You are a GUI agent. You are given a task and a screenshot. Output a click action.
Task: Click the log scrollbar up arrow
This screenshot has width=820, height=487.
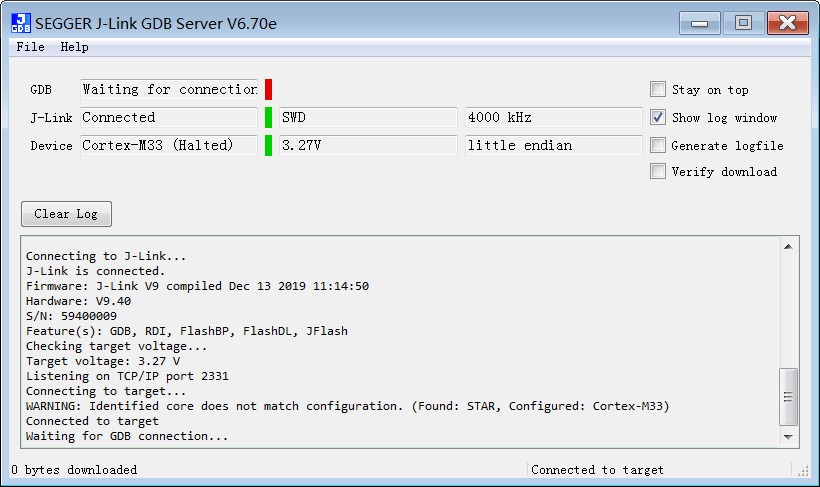[788, 246]
